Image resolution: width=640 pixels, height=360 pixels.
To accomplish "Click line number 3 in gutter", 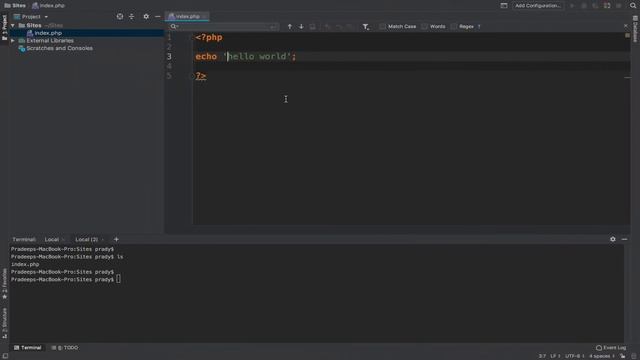I will coord(169,56).
